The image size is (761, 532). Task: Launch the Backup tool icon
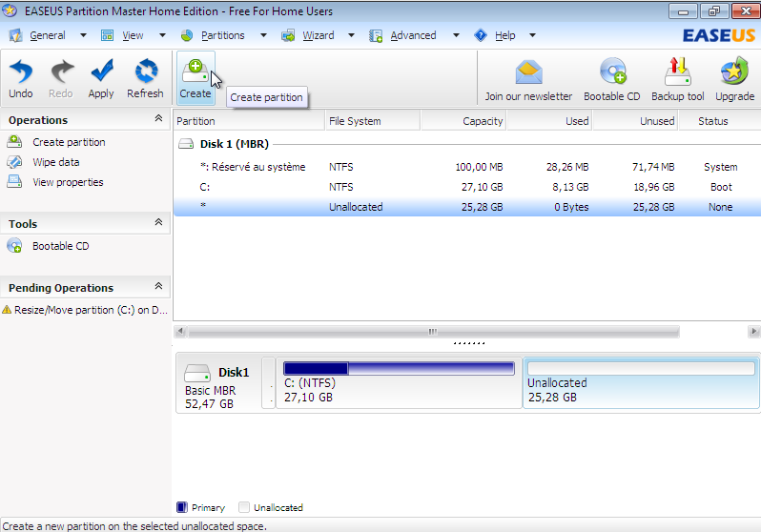tap(677, 72)
